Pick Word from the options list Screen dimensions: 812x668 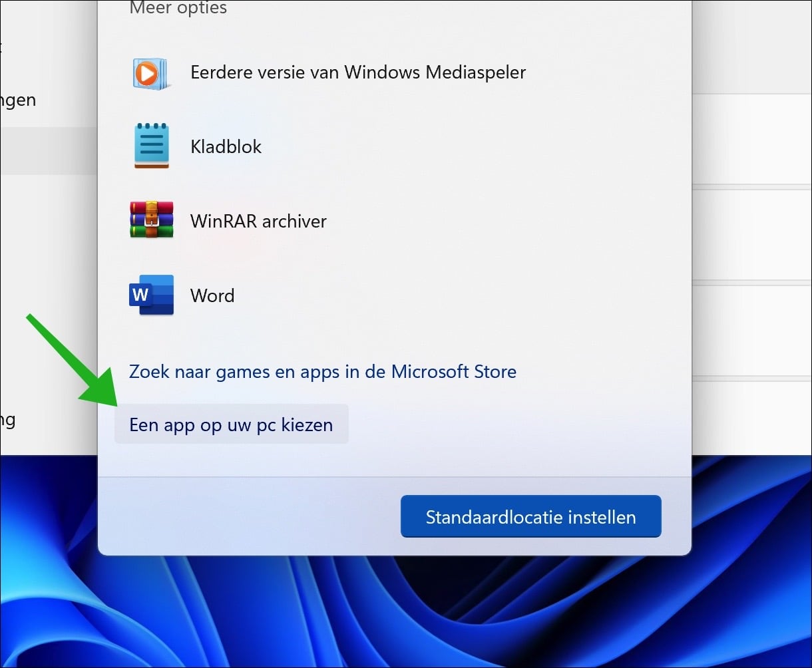(x=212, y=295)
